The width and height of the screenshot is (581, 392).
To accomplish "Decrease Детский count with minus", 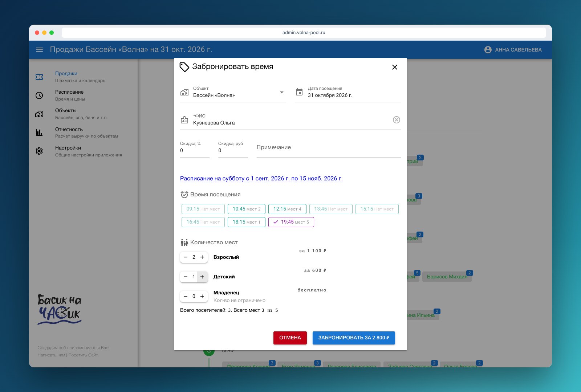I will 186,277.
